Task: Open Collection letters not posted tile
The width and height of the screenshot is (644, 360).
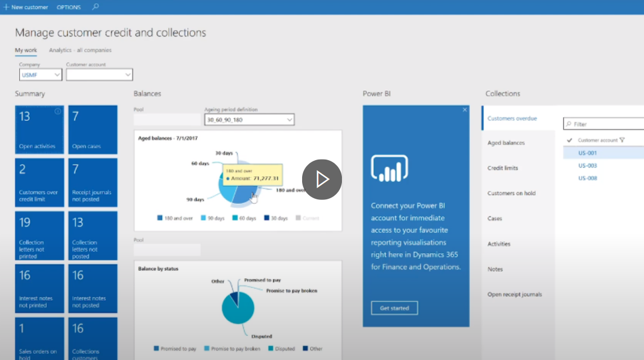Action: 93,236
